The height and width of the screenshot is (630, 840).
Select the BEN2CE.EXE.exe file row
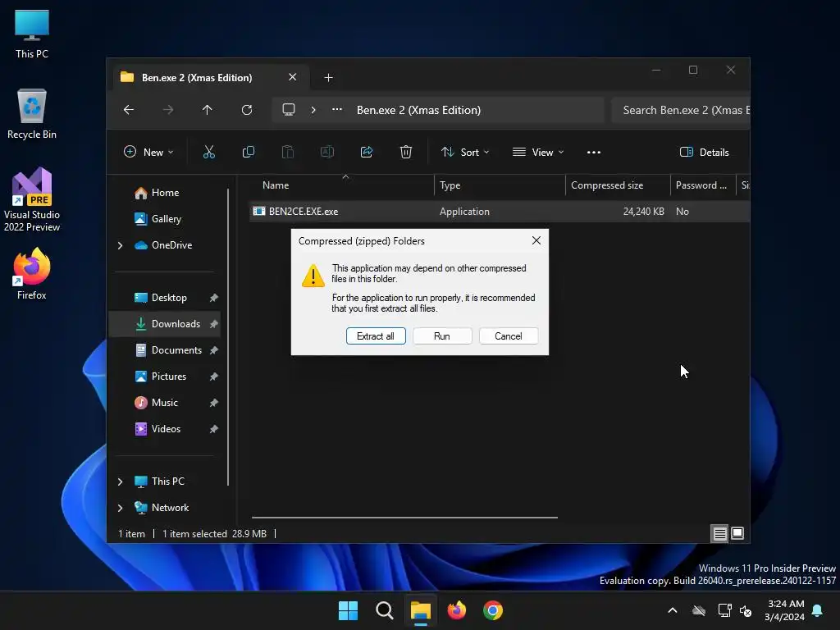(500, 212)
